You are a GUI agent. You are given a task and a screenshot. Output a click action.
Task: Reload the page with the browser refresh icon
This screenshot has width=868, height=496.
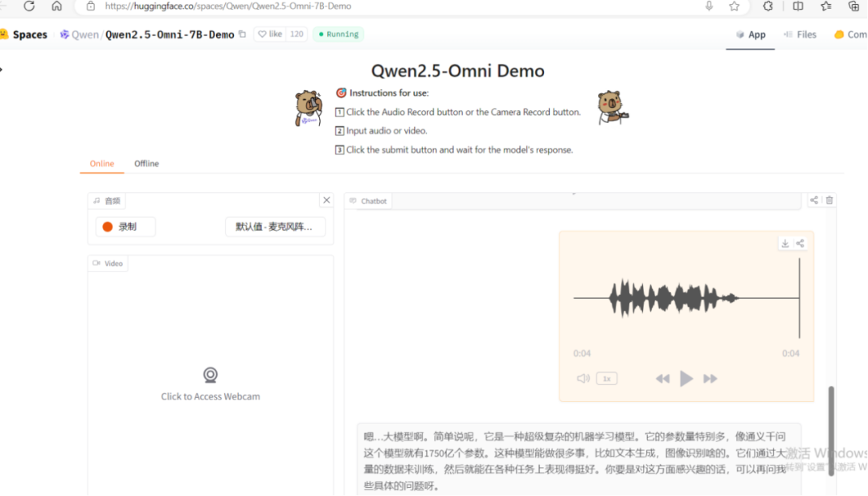tap(30, 6)
